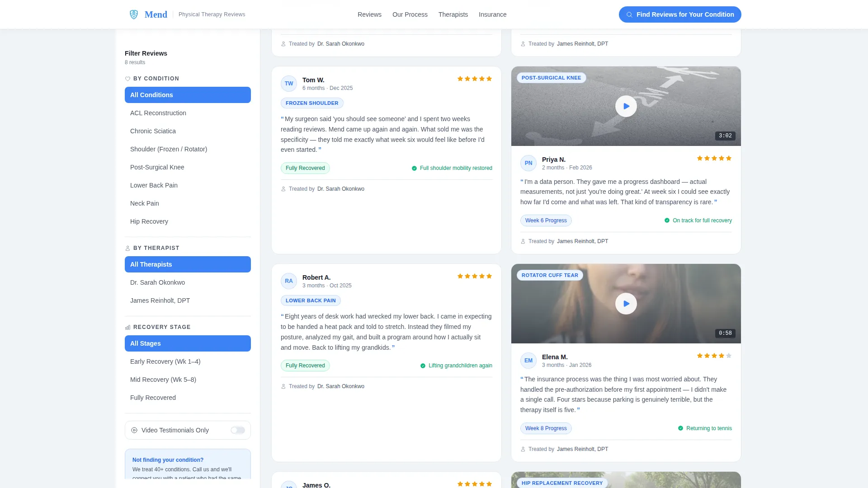Choose Mid Recovery (Wk 5–8) filter
The image size is (868, 488).
pyautogui.click(x=188, y=380)
